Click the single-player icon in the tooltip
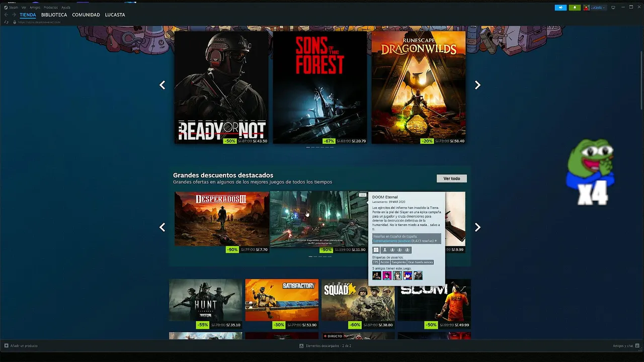 385,250
